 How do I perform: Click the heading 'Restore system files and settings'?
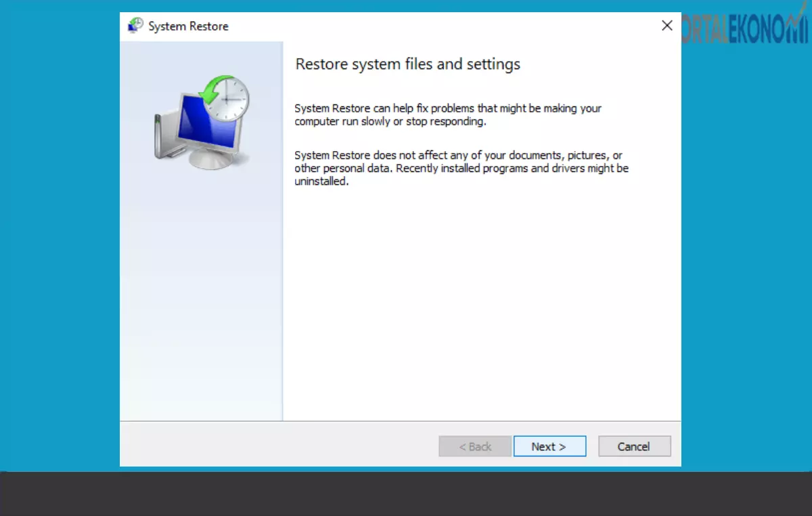click(408, 64)
